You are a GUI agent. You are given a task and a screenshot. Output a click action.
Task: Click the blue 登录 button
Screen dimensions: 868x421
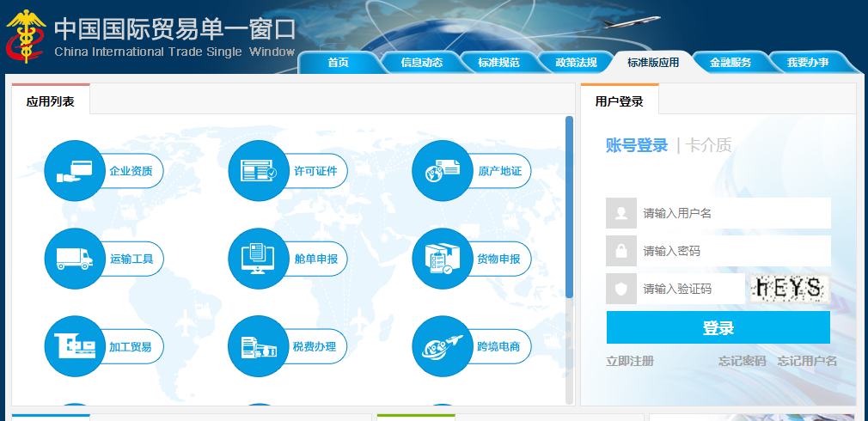(x=718, y=327)
